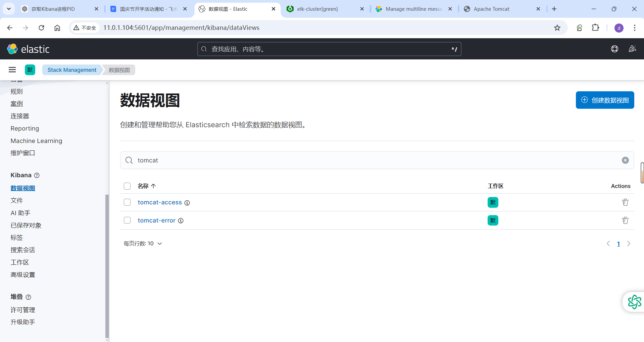This screenshot has width=644, height=342.
Task: Open the tomcat-access data view link
Action: tap(160, 202)
